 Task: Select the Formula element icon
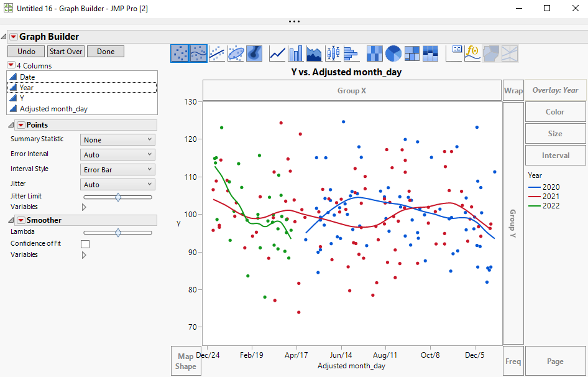click(x=472, y=54)
